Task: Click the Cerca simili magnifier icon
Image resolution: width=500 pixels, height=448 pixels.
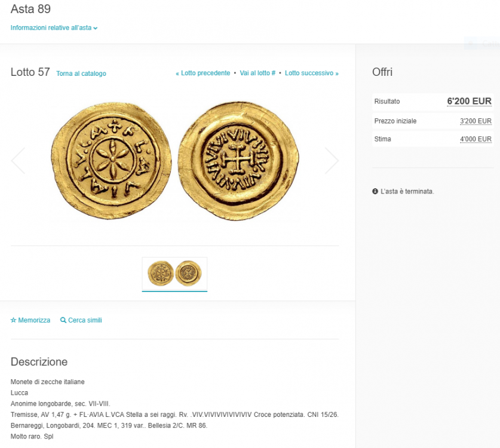Action: tap(63, 320)
